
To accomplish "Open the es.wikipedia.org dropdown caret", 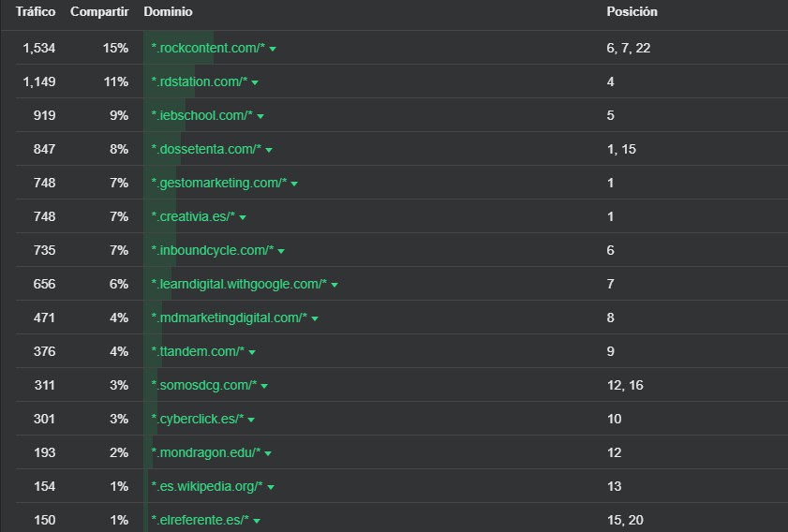I will 271,487.
